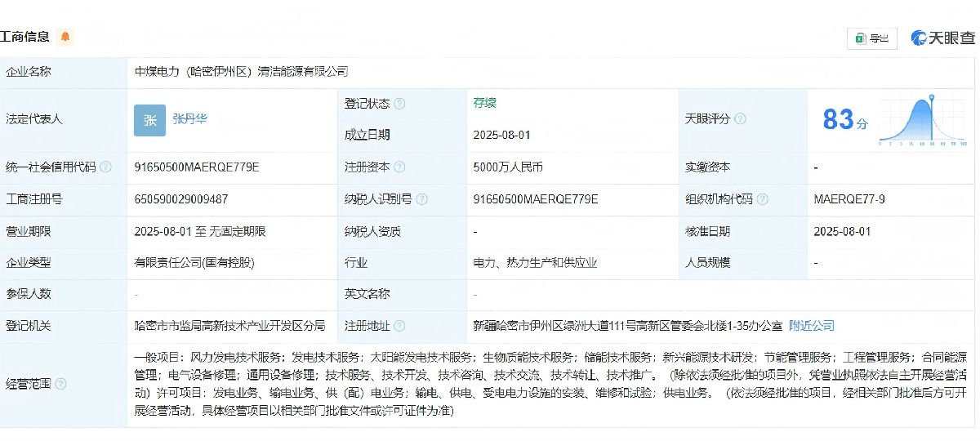980x441 pixels.
Task: Click the 存续 registration status text
Action: tap(484, 103)
